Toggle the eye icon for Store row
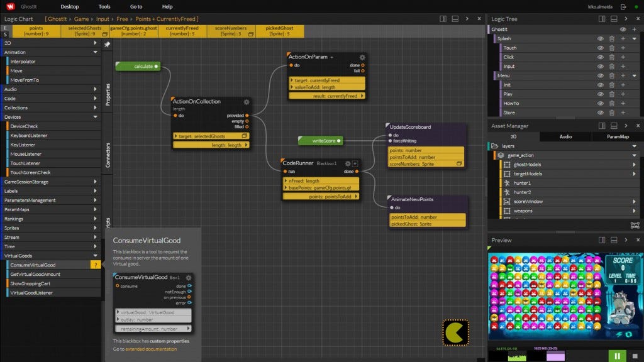The image size is (644, 362). click(x=600, y=112)
